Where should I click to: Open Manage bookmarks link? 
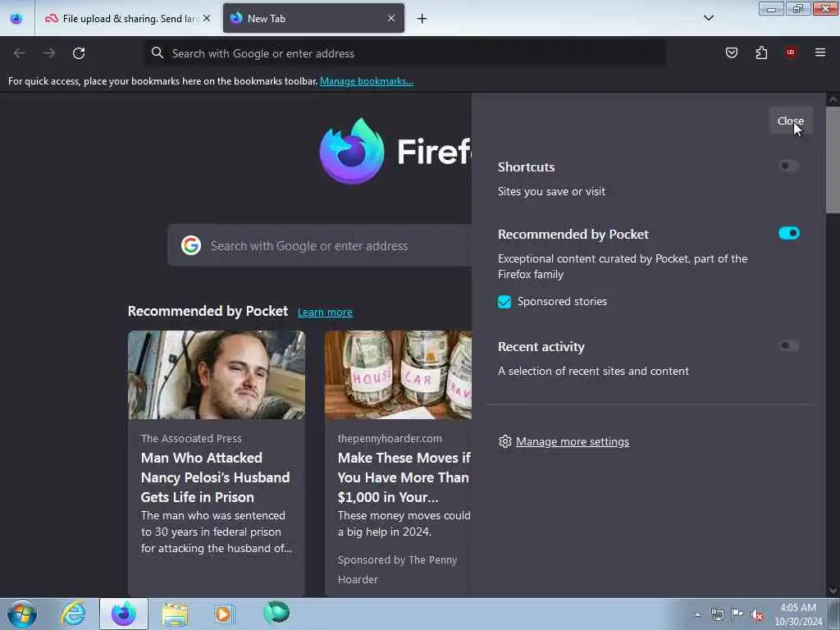click(367, 81)
